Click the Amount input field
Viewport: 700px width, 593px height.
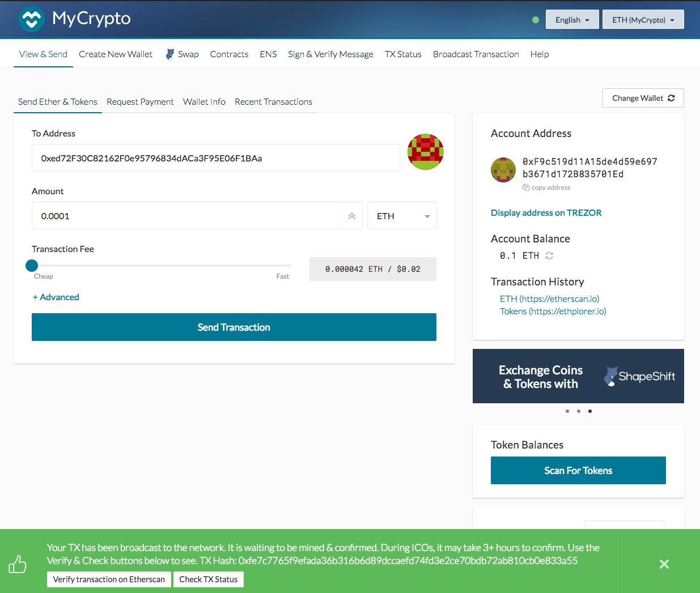pyautogui.click(x=186, y=216)
